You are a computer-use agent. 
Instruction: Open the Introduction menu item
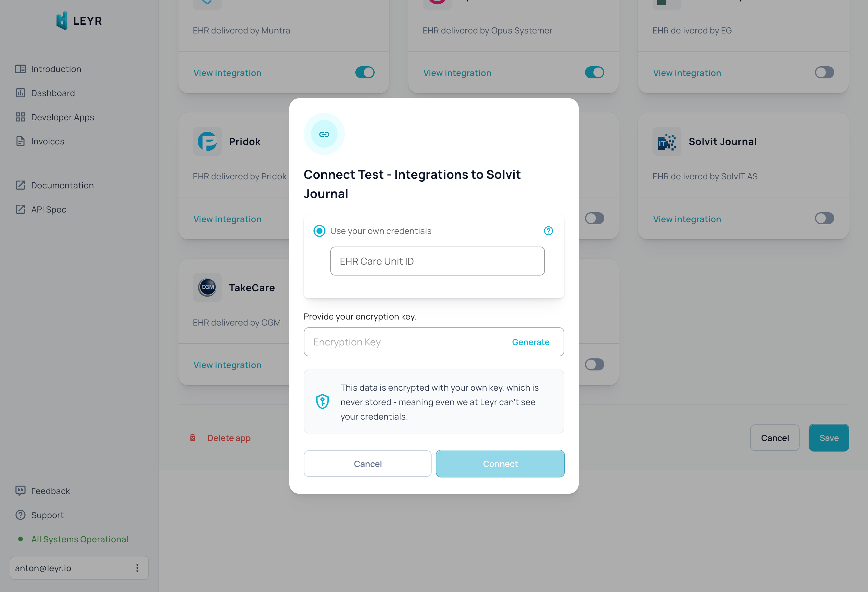tap(56, 69)
